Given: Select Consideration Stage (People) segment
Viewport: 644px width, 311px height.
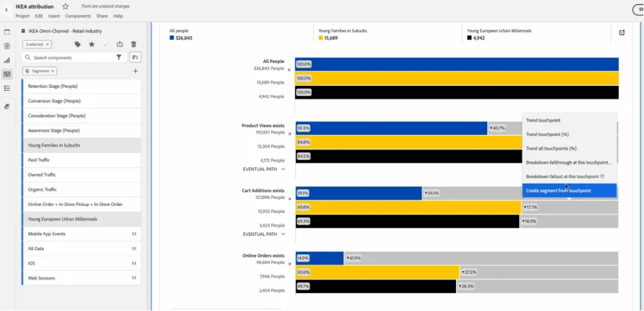Looking at the screenshot, I should point(81,116).
